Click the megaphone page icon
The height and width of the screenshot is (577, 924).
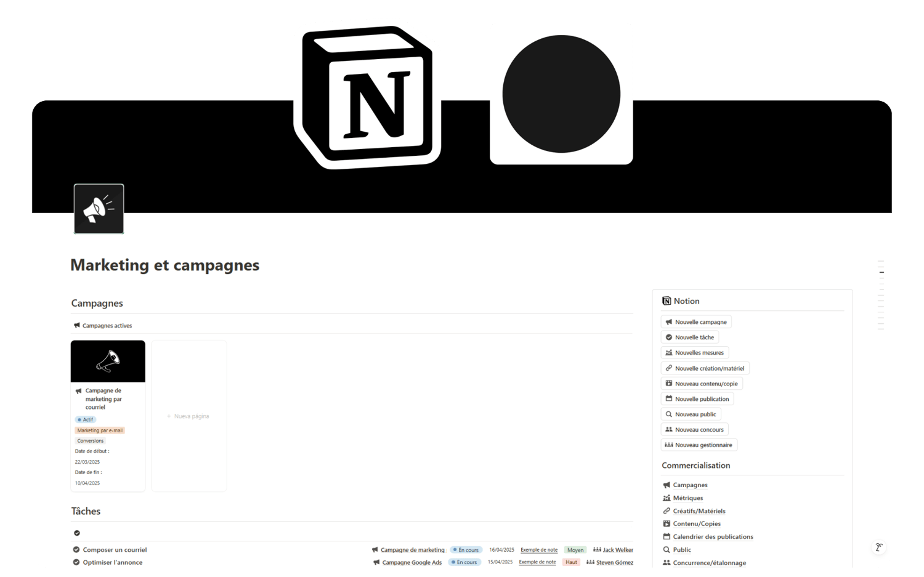[x=99, y=209]
